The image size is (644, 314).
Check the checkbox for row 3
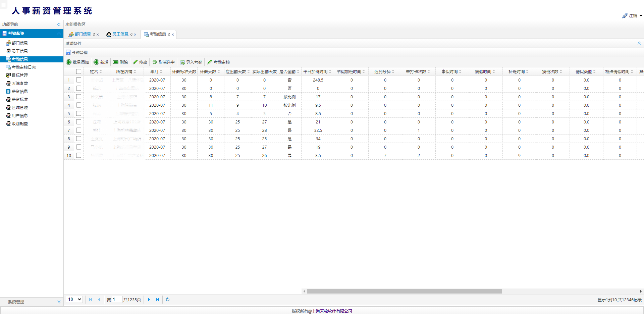coord(78,97)
